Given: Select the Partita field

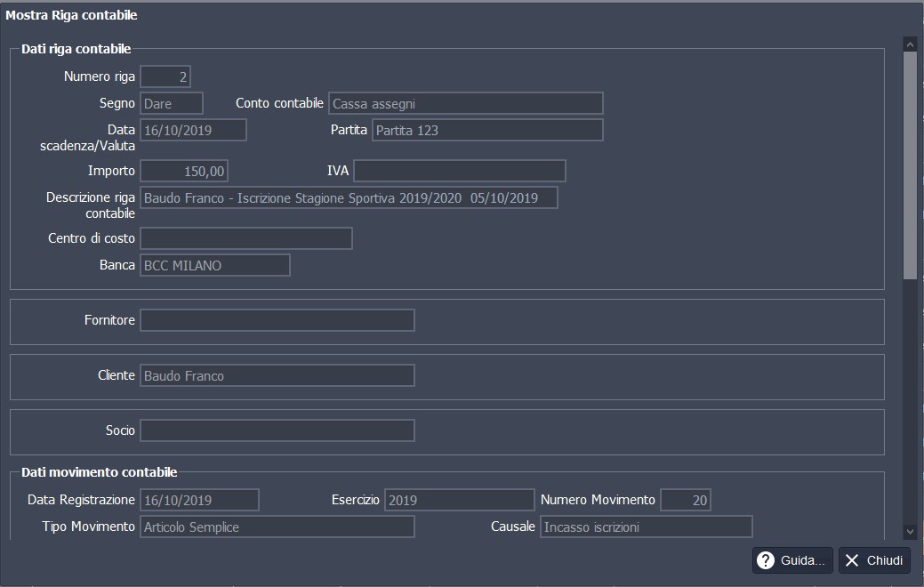Looking at the screenshot, I should 487,130.
